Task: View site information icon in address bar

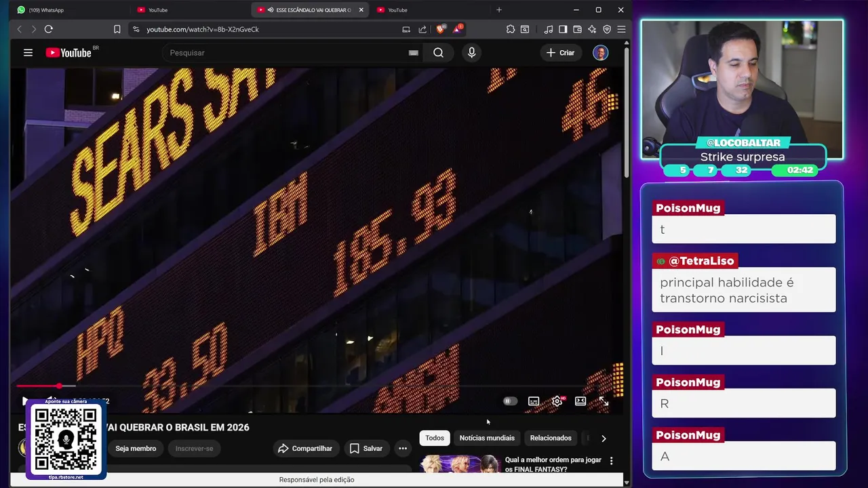Action: [136, 29]
